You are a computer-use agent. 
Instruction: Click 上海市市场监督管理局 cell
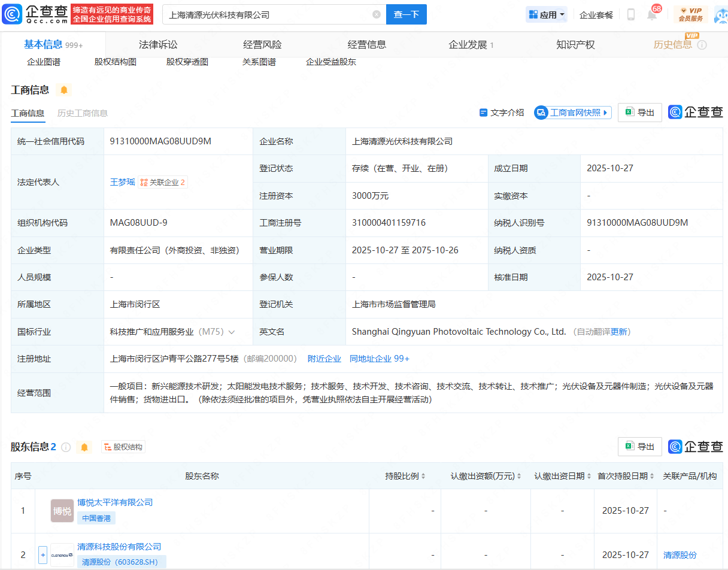click(394, 304)
